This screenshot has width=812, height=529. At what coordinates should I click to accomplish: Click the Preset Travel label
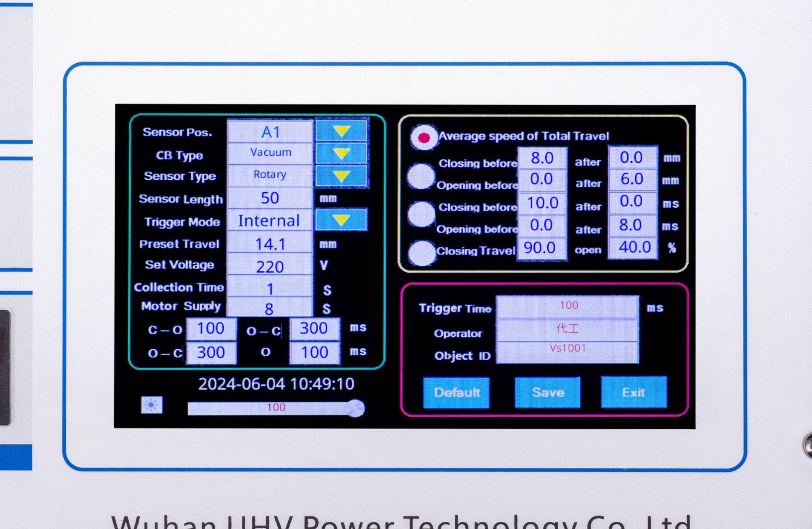(179, 244)
